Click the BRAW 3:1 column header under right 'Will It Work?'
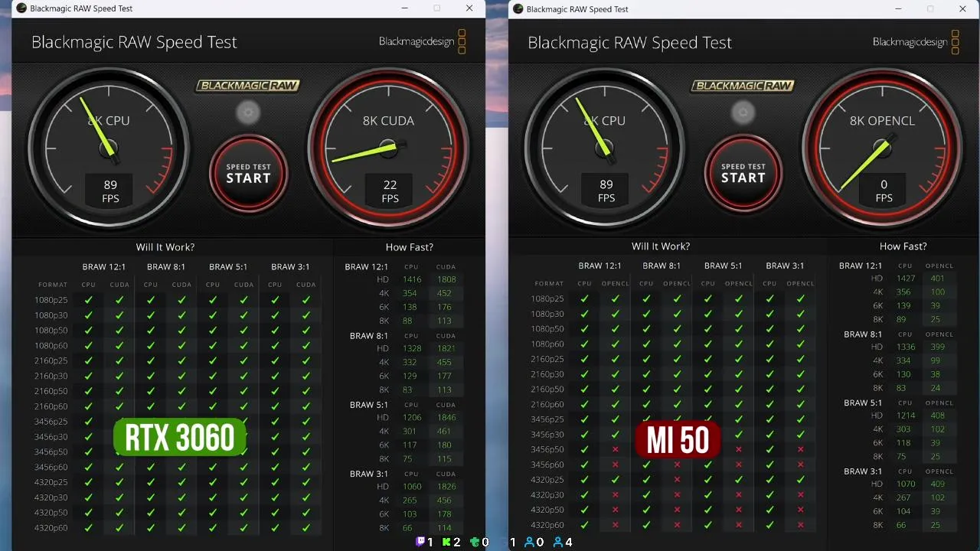Screen dimensions: 980x551 coord(786,266)
